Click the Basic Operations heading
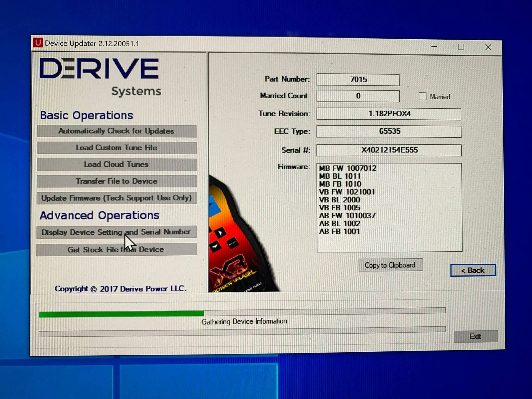532x399 pixels. (x=86, y=115)
